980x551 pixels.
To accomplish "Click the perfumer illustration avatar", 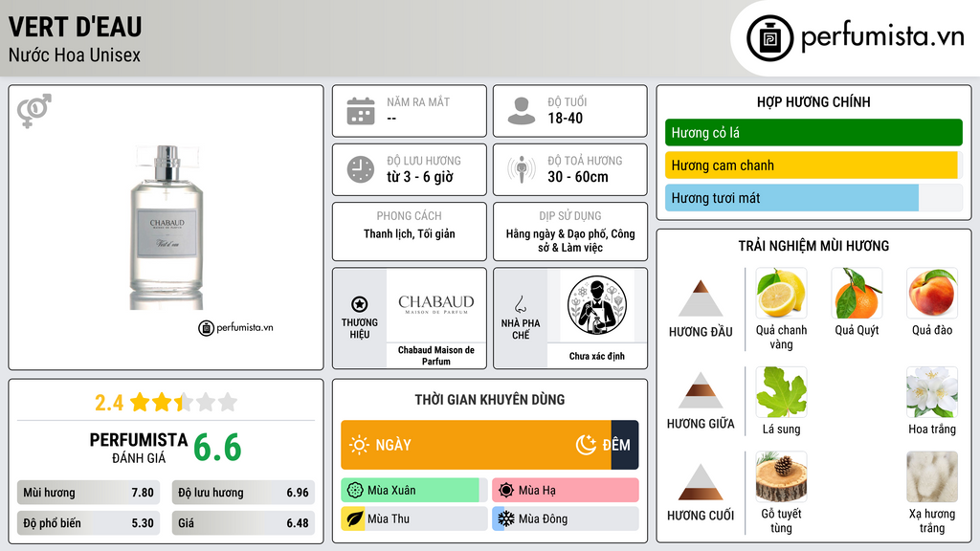I will point(597,305).
